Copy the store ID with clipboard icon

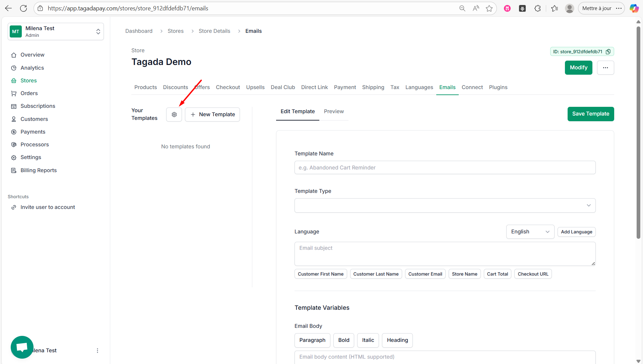tap(608, 52)
